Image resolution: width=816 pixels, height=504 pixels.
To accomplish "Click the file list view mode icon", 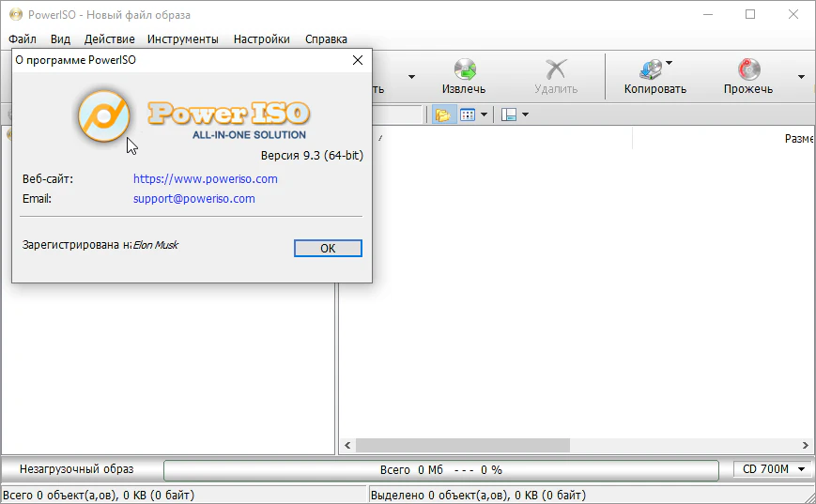I will click(x=467, y=115).
